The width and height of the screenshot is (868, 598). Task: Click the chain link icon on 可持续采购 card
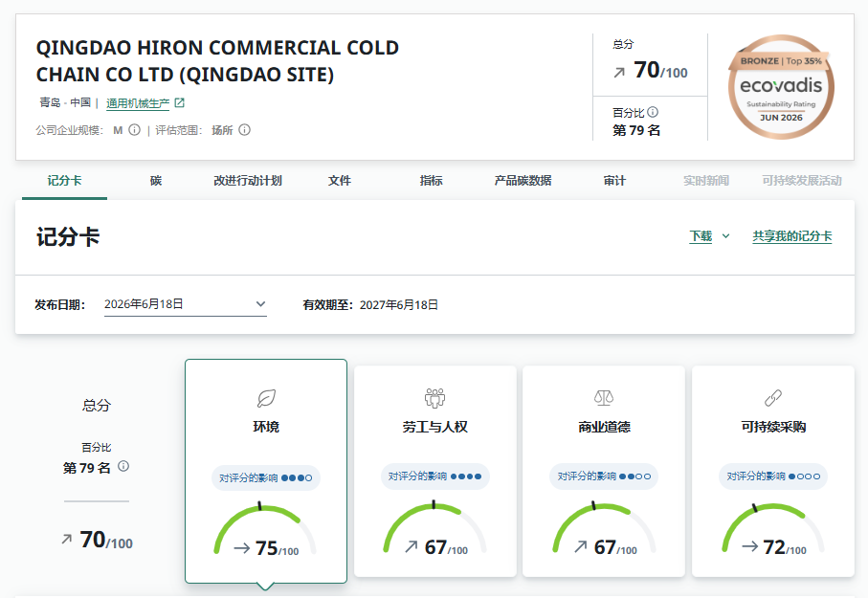tap(773, 398)
